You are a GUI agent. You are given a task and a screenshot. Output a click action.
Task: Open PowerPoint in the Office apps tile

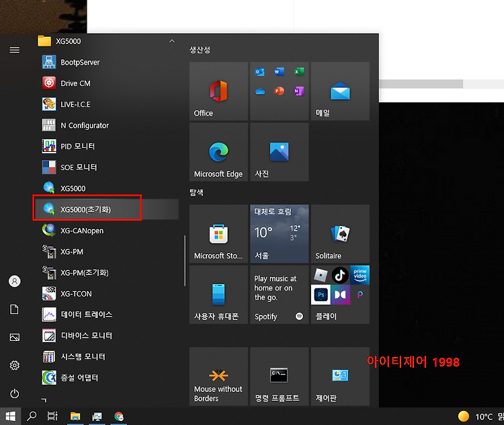[279, 91]
